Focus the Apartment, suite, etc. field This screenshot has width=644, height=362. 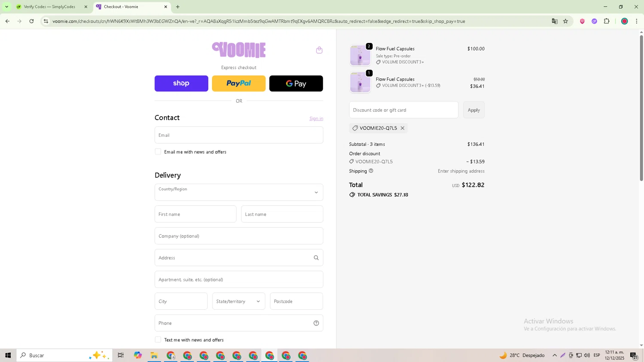pos(239,280)
